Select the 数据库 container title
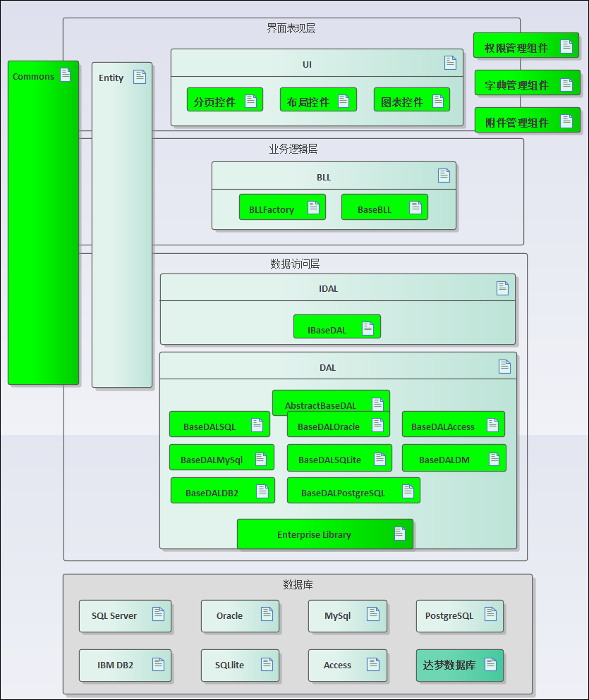The image size is (589, 700). click(x=298, y=584)
